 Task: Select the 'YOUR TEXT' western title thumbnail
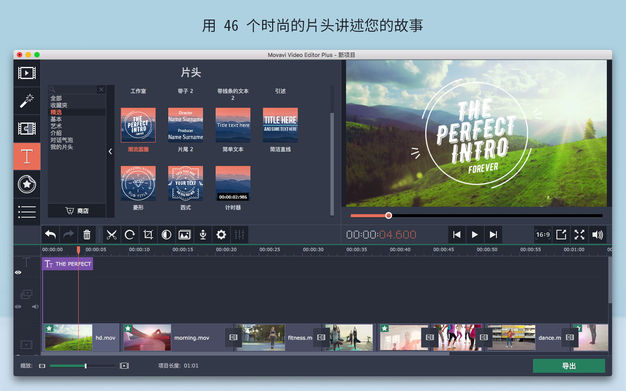(x=185, y=183)
